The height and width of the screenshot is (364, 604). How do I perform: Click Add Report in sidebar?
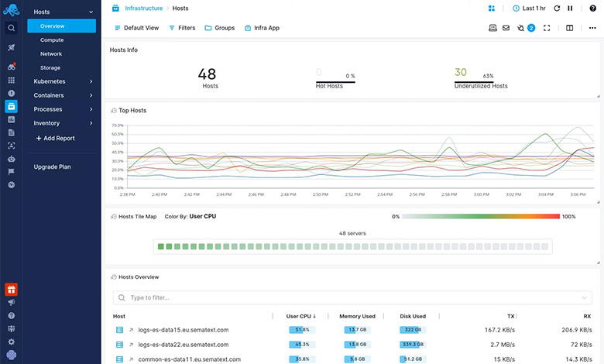55,138
